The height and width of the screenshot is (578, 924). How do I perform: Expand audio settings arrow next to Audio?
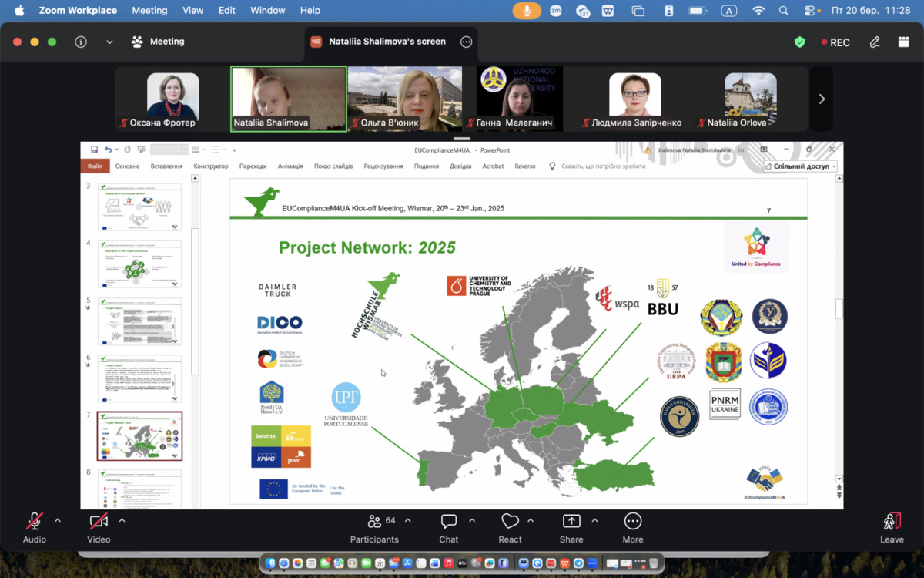(58, 521)
